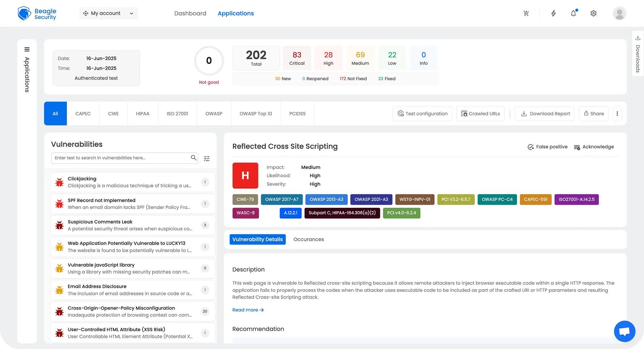Acknowledge the Reflected Cross Site Scripting finding
The width and height of the screenshot is (644, 349).
[x=594, y=147]
